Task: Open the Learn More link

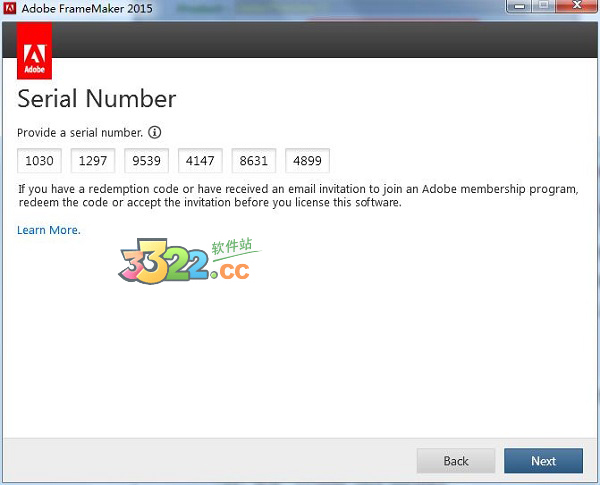Action: (49, 230)
